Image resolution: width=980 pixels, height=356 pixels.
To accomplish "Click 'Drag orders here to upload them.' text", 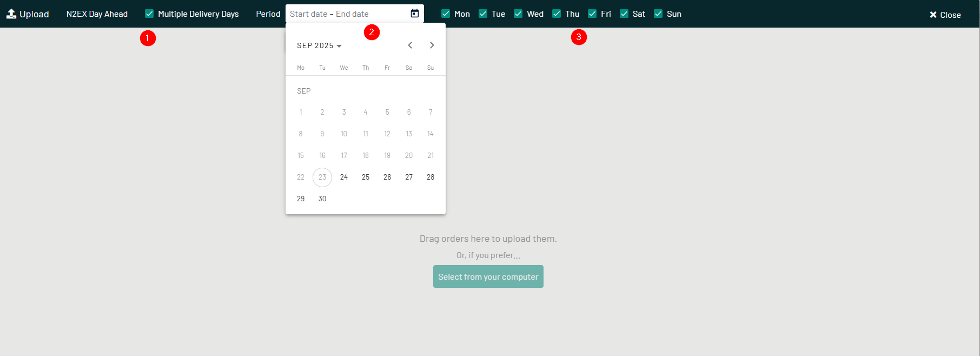I will [x=488, y=239].
